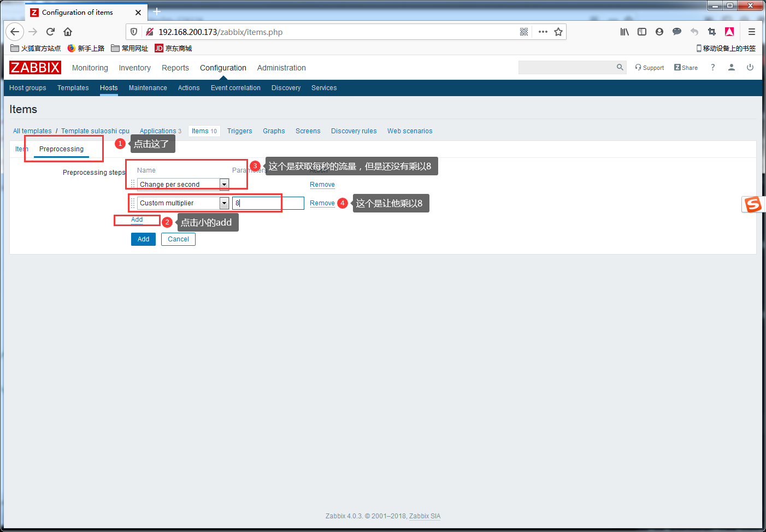Click the Cancel button
This screenshot has width=766, height=532.
tap(178, 239)
